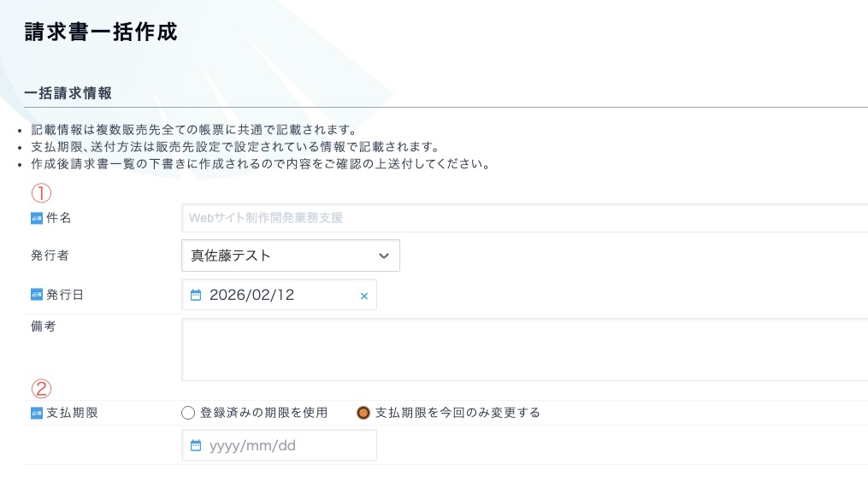Image resolution: width=868 pixels, height=488 pixels.
Task: Click the red circled number ① marker
Action: click(42, 192)
